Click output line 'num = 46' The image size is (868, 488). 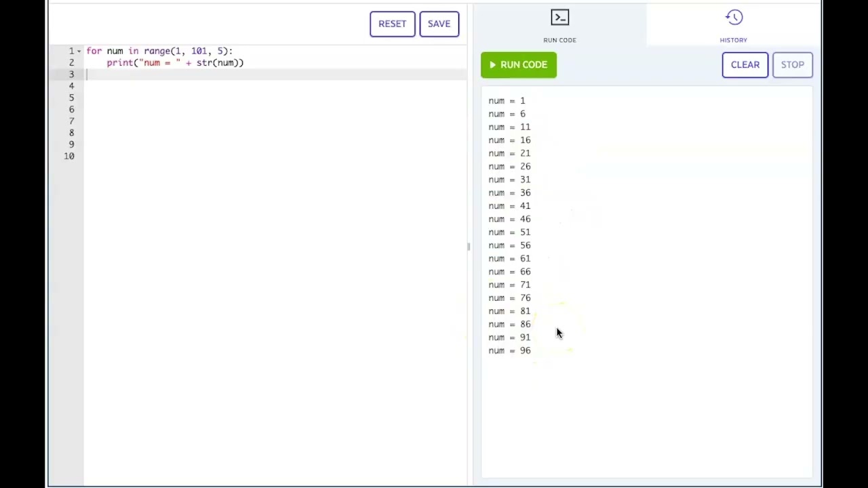tap(509, 219)
